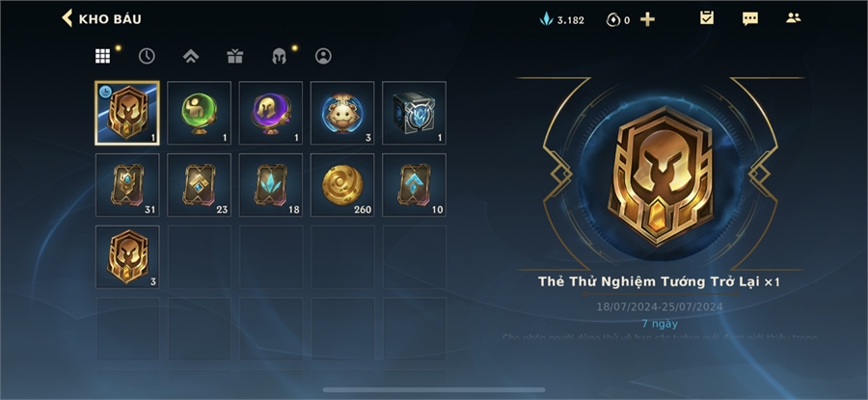Open the friends list icon
Image resolution: width=868 pixels, height=400 pixels.
[x=794, y=17]
